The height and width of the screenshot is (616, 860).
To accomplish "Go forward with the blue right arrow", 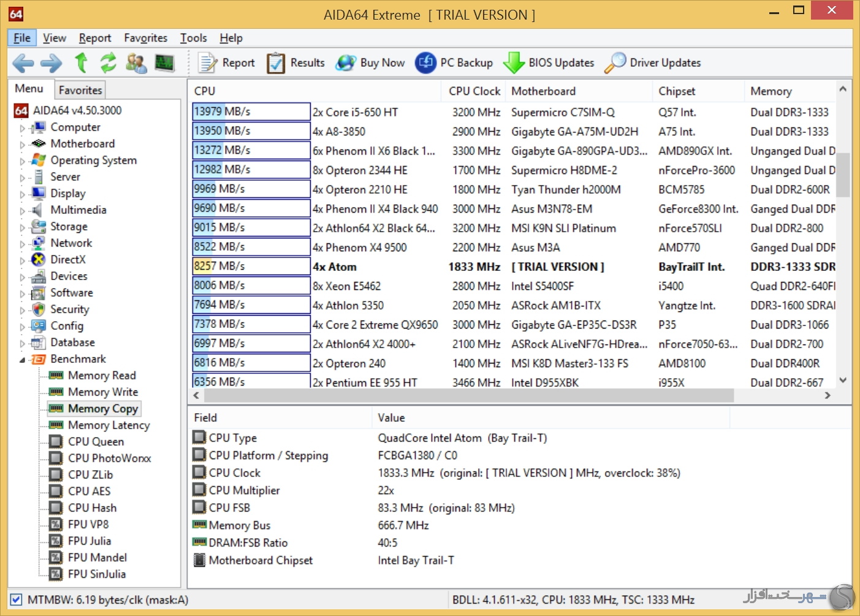I will click(51, 63).
